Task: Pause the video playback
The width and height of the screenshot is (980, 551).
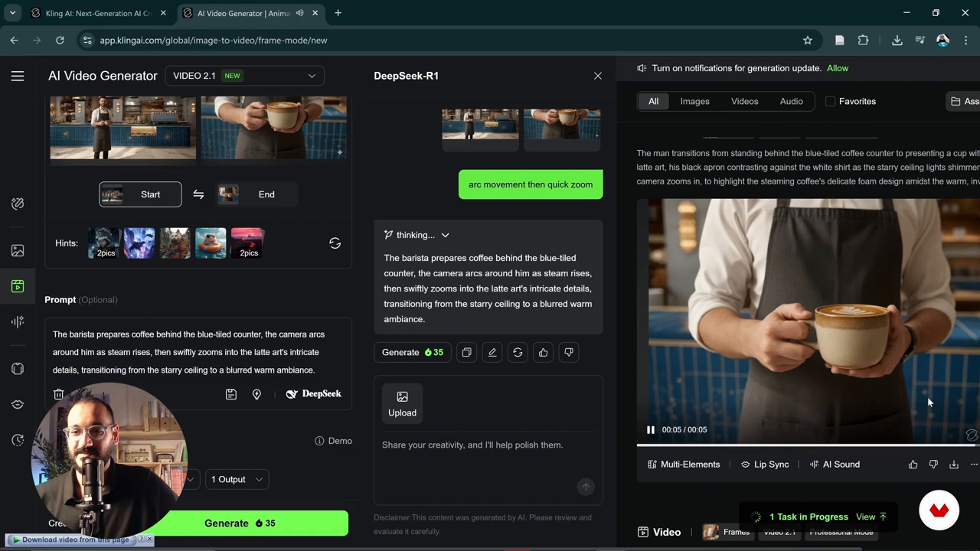Action: [651, 430]
